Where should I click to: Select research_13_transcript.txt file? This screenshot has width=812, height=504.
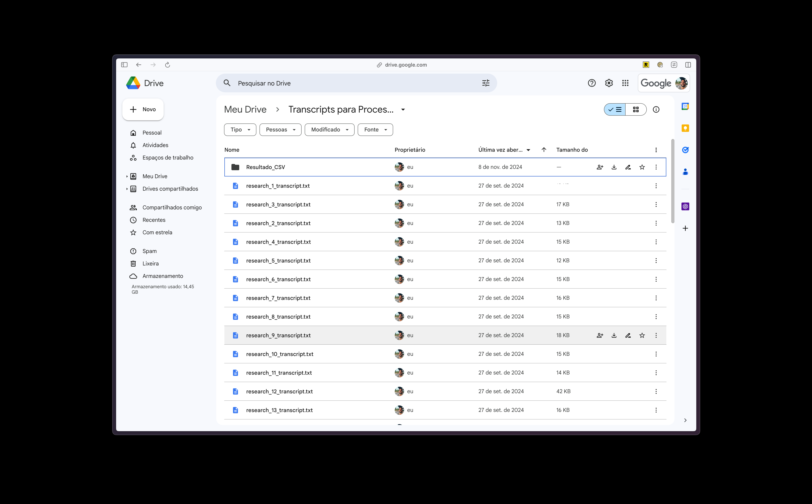coord(445,410)
